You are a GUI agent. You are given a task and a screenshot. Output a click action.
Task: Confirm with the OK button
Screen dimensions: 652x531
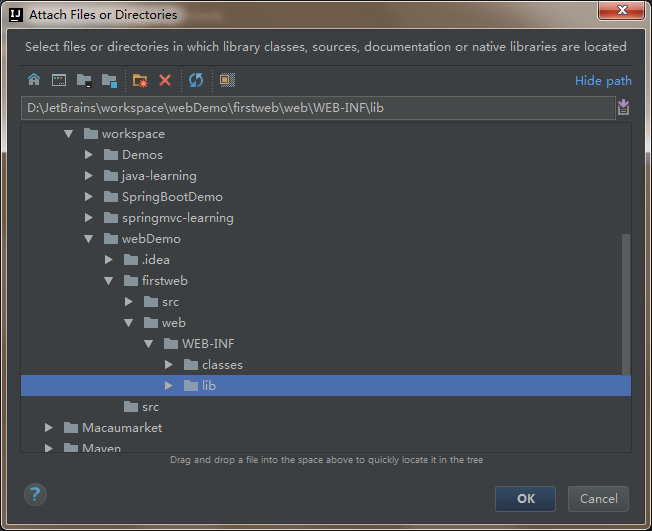click(525, 499)
